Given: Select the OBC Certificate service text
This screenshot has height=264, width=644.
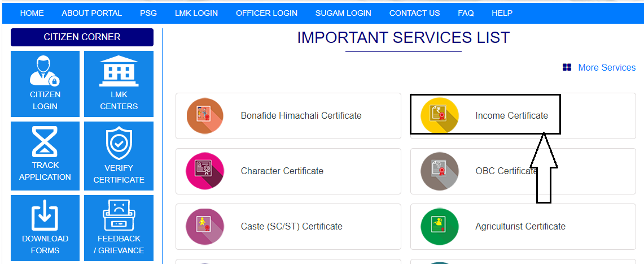Looking at the screenshot, I should point(506,171).
